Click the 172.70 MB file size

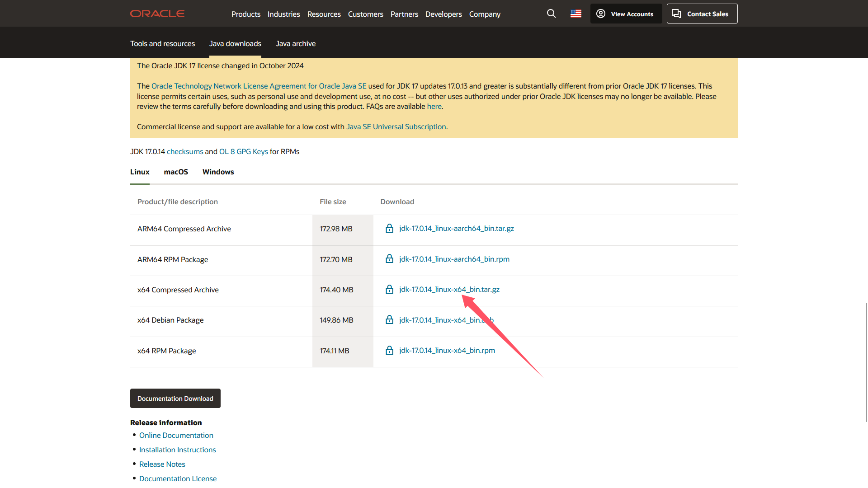tap(336, 259)
